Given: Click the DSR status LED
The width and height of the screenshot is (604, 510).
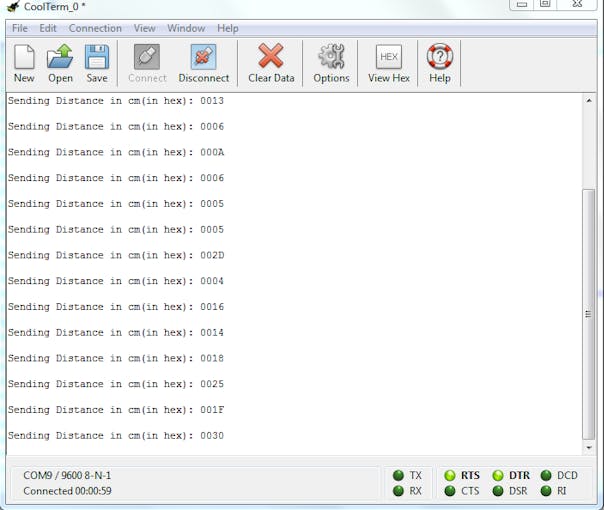Looking at the screenshot, I should coord(498,491).
